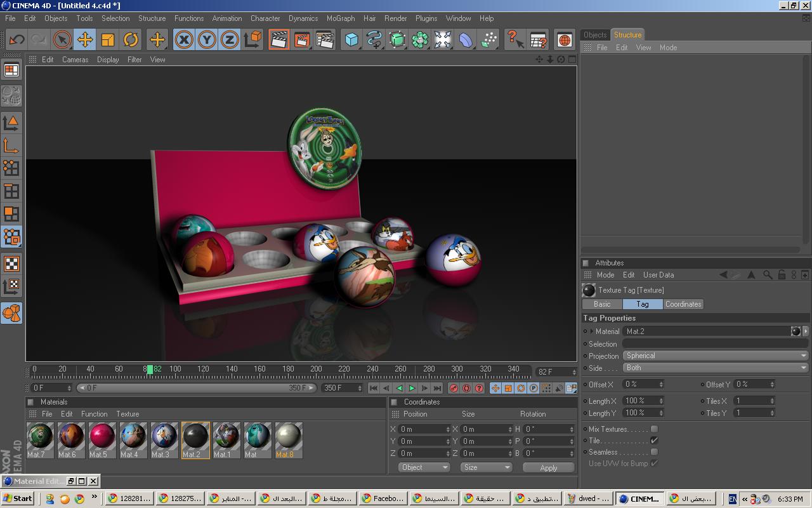Select the Mat.8 grey material
Screen dimensions: 812x508
pyautogui.click(x=289, y=440)
